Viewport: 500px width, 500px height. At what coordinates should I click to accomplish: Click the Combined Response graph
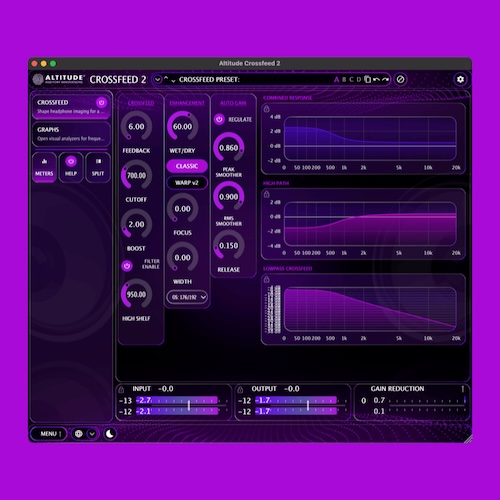[370, 139]
